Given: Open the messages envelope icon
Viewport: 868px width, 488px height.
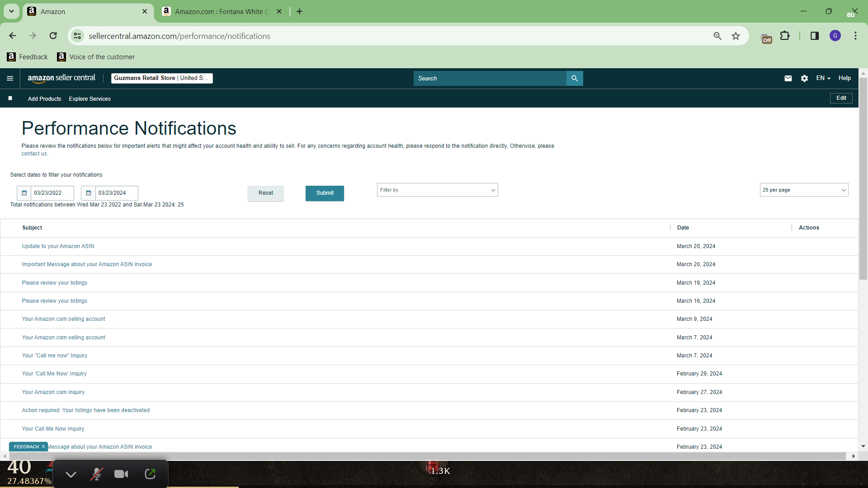Looking at the screenshot, I should (x=788, y=78).
